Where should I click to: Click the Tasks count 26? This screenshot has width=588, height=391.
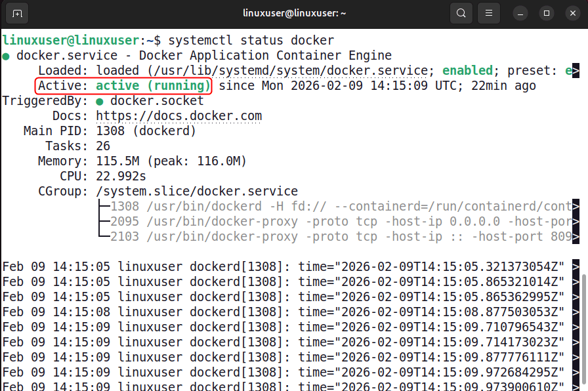click(x=103, y=146)
